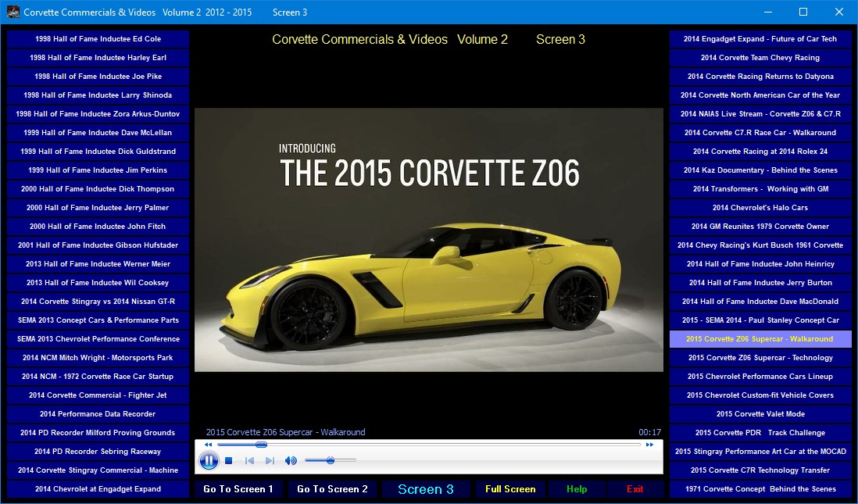
Task: Play SEMA 2013 Chevrolet Performance Conference
Action: 98,339
